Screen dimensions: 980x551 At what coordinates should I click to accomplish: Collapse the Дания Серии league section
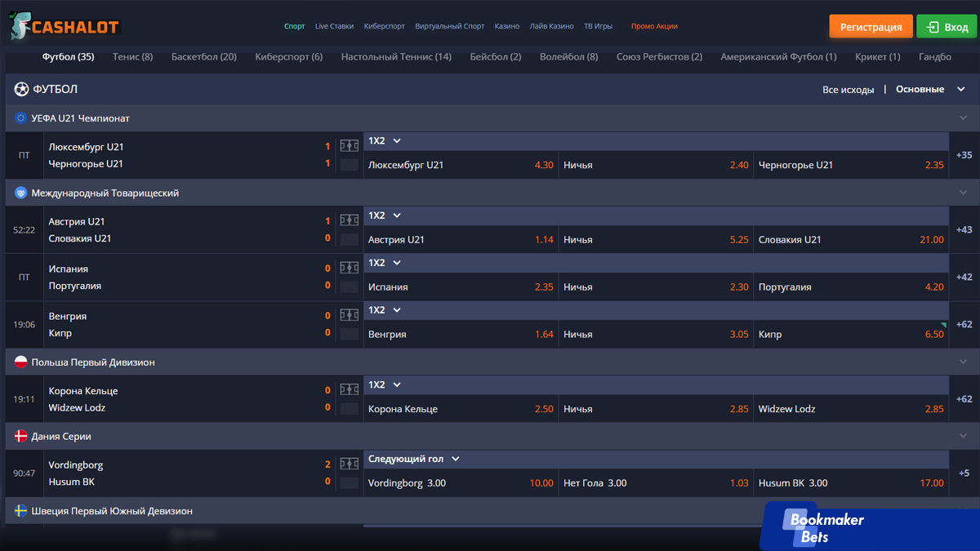click(964, 437)
